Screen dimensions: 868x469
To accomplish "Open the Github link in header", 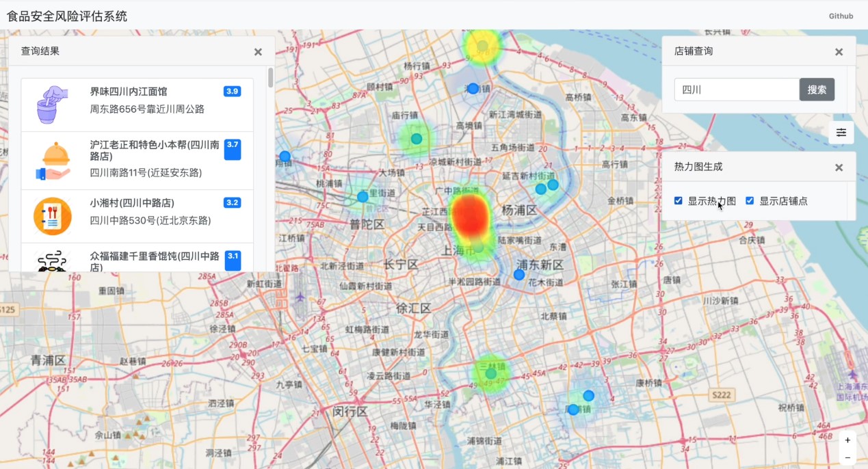I will [x=841, y=16].
